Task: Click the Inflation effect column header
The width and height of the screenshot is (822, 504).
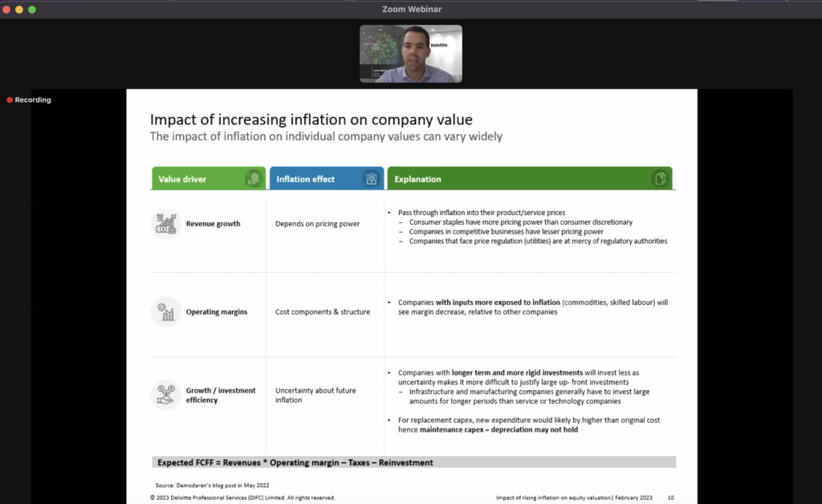Action: click(x=327, y=179)
